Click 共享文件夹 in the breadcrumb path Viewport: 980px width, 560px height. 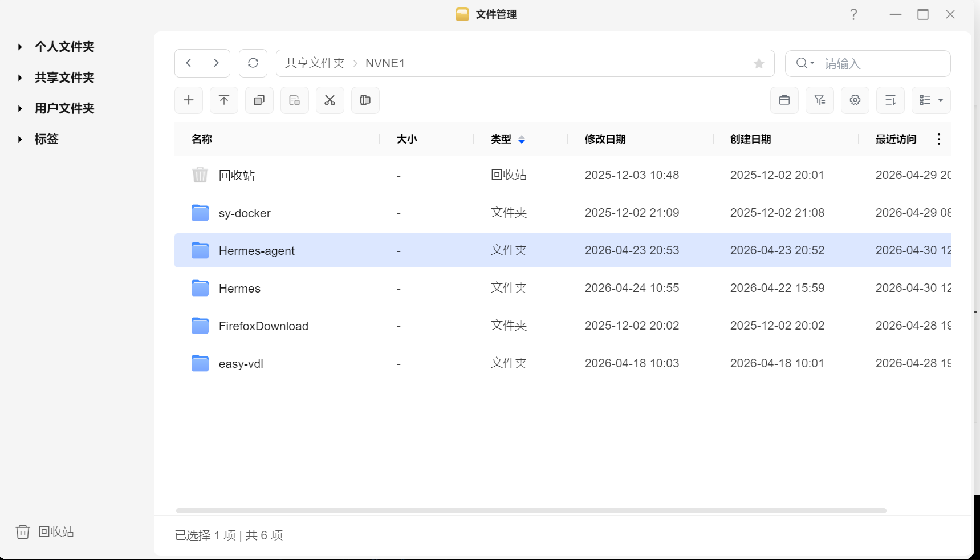[315, 63]
